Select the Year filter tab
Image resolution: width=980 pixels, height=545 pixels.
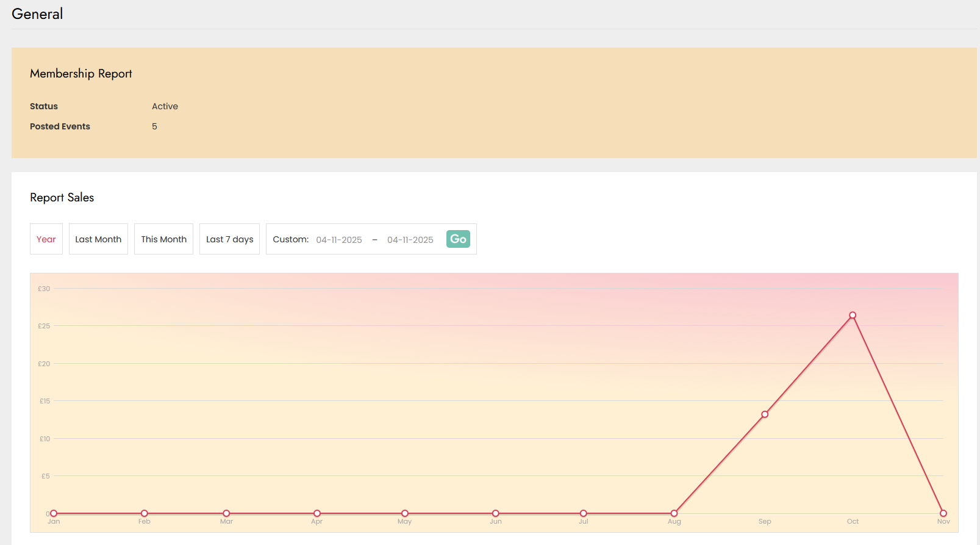pos(46,239)
